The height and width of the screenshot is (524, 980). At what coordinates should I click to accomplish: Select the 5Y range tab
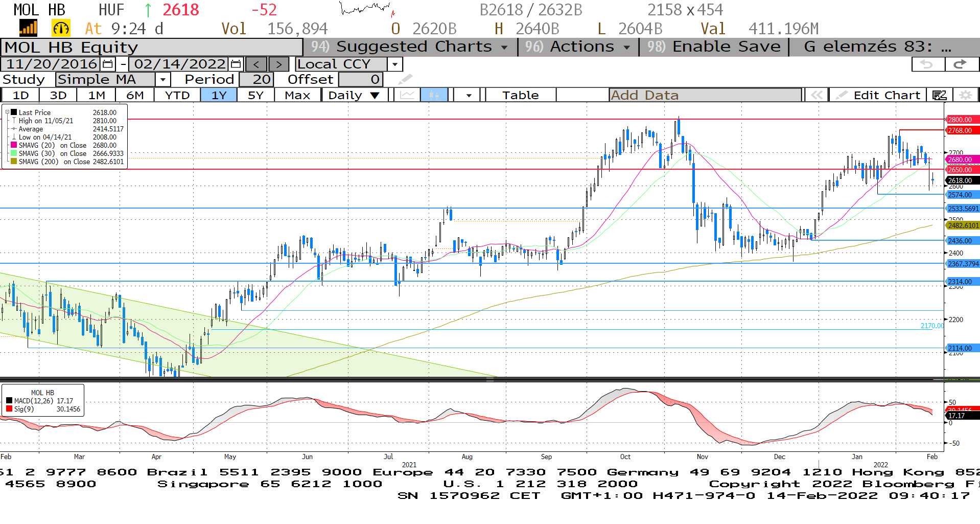(x=255, y=95)
